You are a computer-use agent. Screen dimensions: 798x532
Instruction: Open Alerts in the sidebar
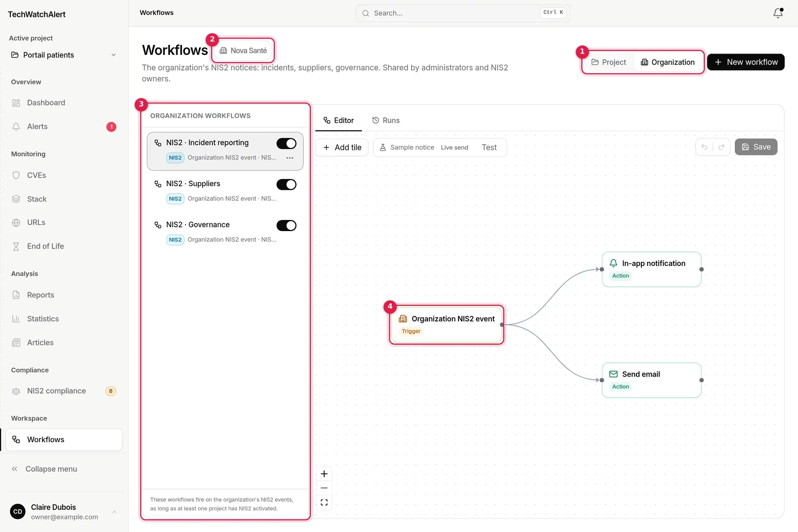64,126
